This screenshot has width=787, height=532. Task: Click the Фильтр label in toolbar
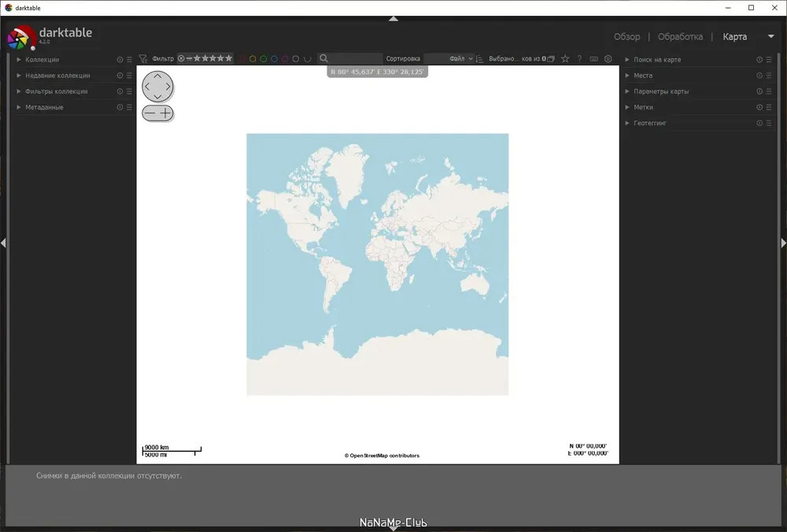click(163, 59)
